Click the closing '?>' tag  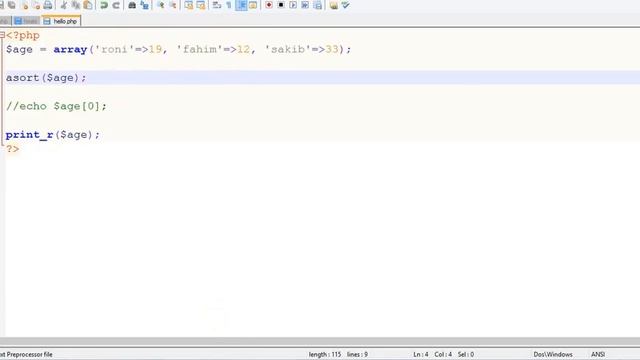tap(12, 149)
